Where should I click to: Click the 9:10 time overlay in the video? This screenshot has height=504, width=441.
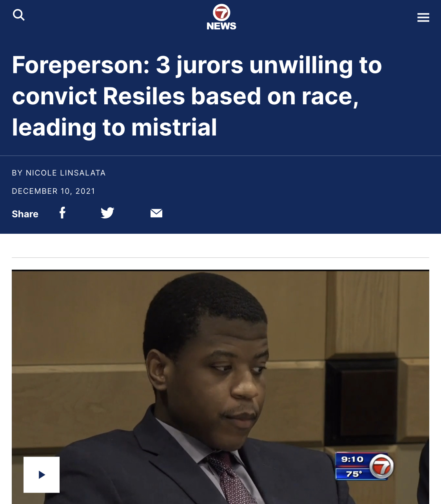[352, 459]
